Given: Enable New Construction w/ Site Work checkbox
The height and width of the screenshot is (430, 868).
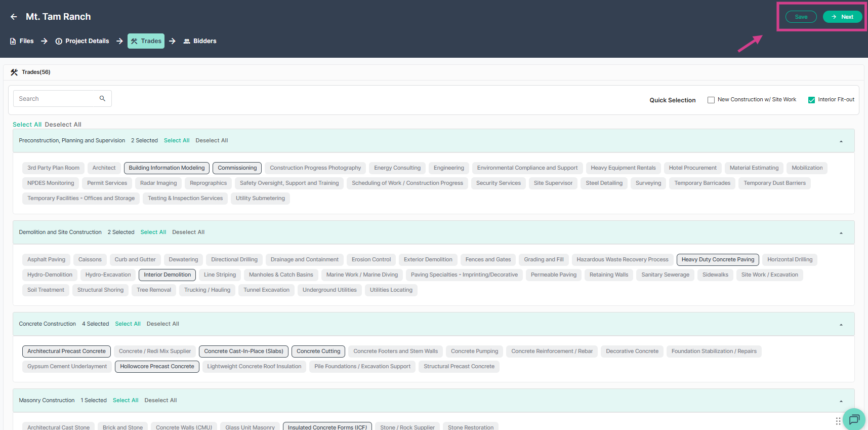Looking at the screenshot, I should coord(711,100).
